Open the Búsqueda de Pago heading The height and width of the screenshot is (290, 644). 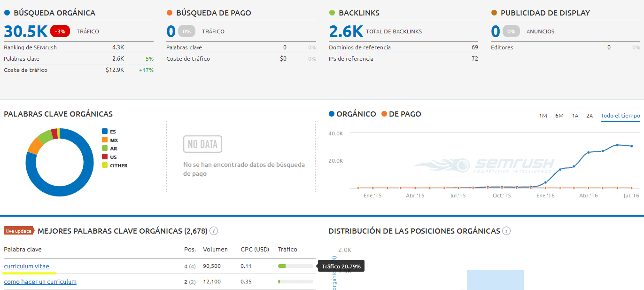(214, 13)
